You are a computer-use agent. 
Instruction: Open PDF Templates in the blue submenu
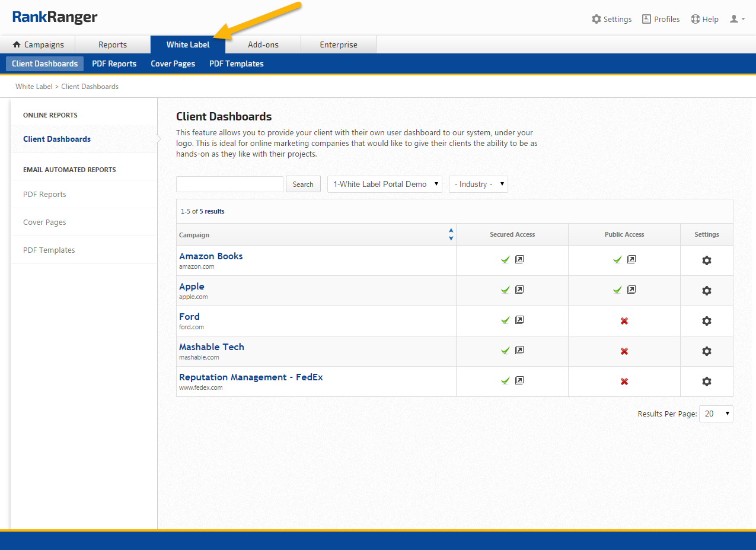click(x=236, y=63)
